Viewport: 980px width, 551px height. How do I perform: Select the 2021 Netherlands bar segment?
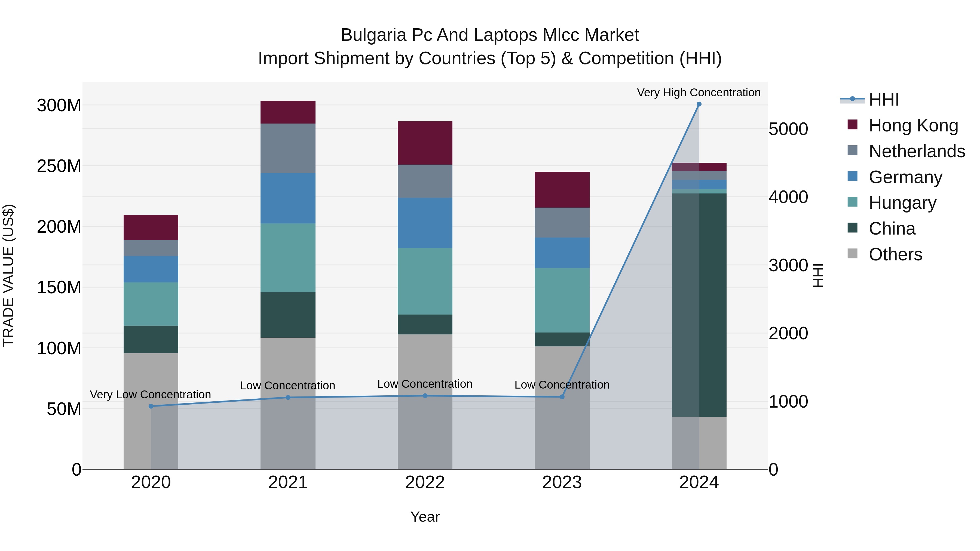(x=288, y=148)
